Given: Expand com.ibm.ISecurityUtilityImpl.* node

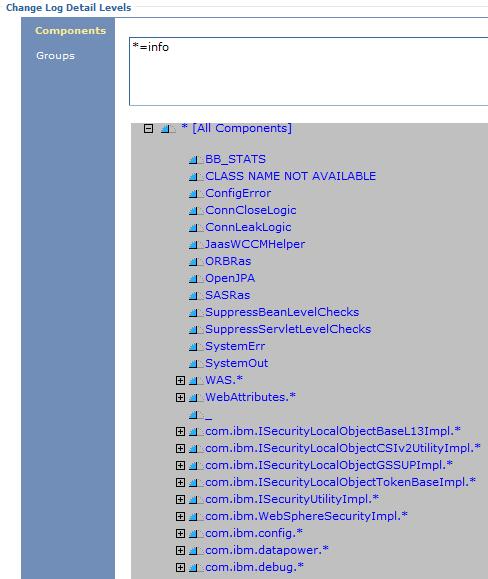Looking at the screenshot, I should 180,499.
